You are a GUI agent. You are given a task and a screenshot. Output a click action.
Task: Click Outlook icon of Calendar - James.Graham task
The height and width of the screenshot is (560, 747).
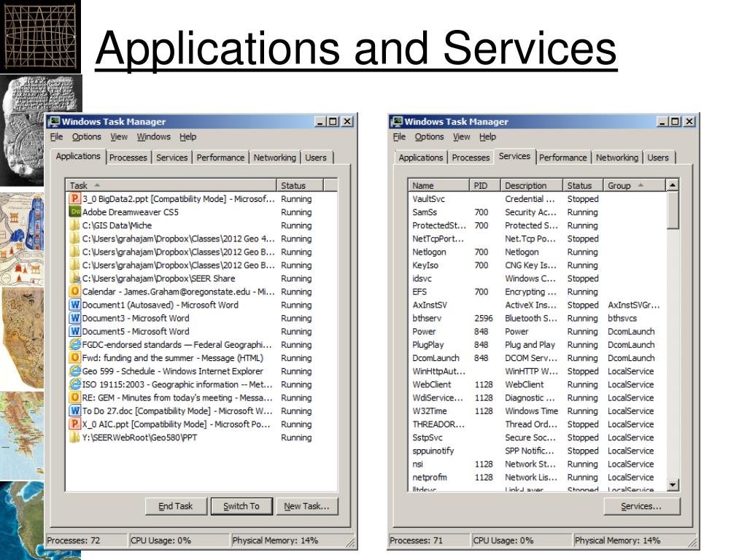(x=75, y=292)
